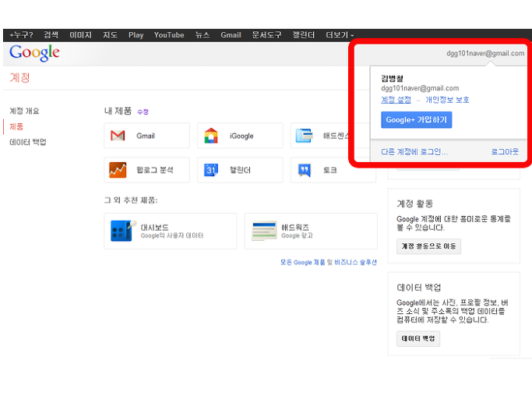Click the AdSense icon in product tiles
This screenshot has width=532, height=403.
(x=304, y=136)
